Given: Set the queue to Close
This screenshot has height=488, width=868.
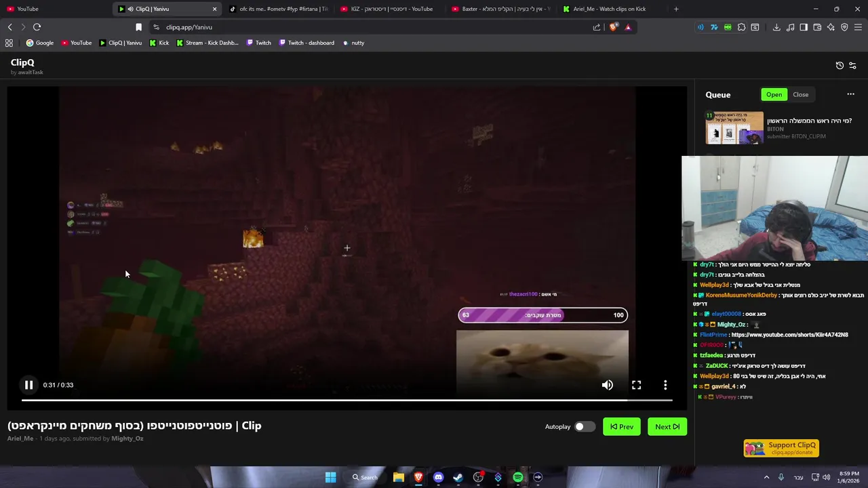Looking at the screenshot, I should click(x=800, y=95).
